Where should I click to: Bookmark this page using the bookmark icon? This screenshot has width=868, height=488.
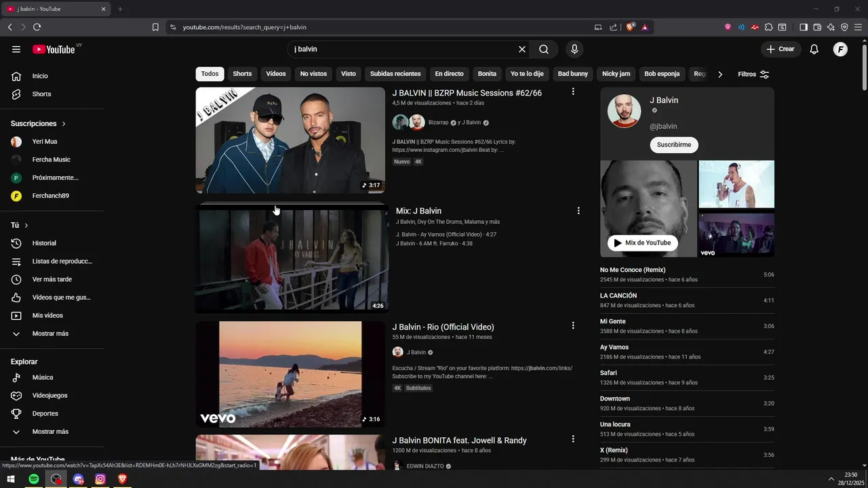(x=155, y=27)
